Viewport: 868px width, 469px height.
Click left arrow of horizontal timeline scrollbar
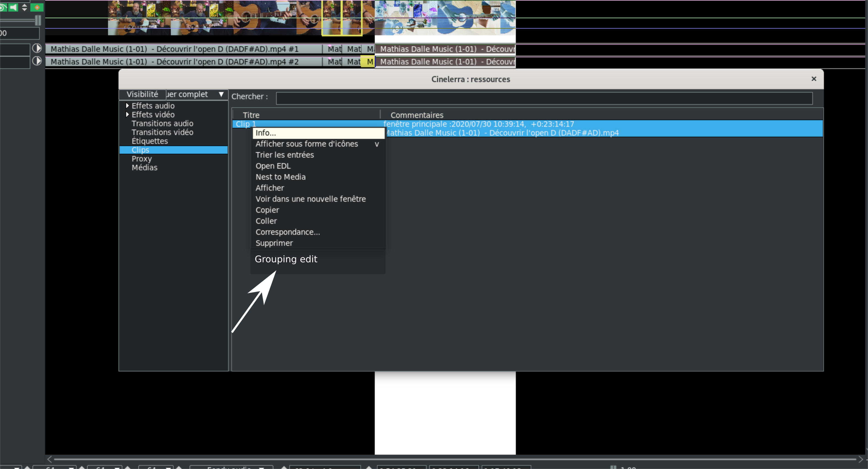tap(50, 459)
